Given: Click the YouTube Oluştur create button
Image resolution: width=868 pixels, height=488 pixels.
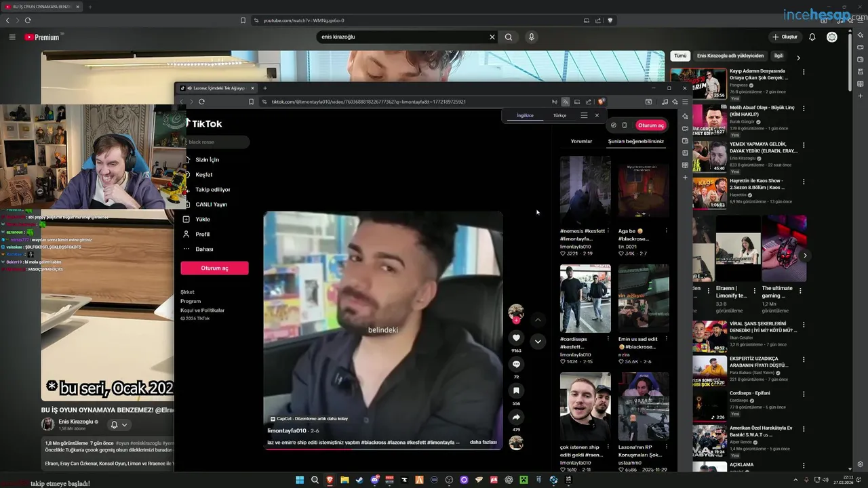Looking at the screenshot, I should 785,37.
